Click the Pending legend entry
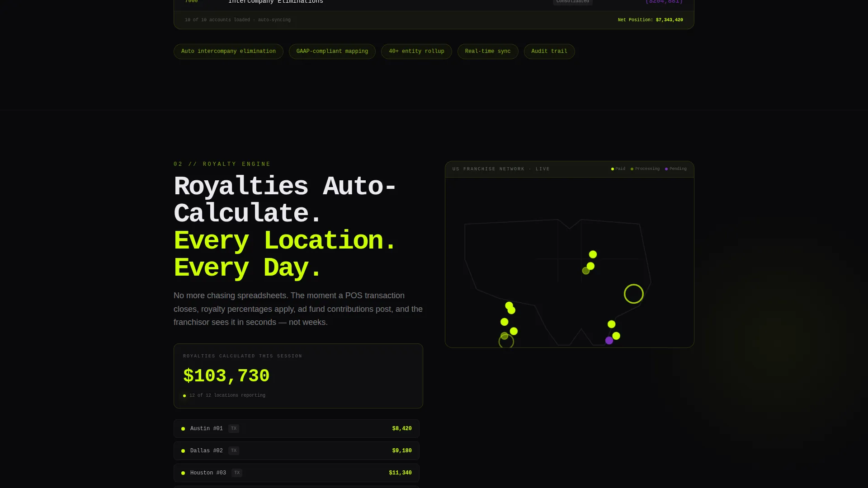Image resolution: width=868 pixels, height=488 pixels. pyautogui.click(x=676, y=169)
